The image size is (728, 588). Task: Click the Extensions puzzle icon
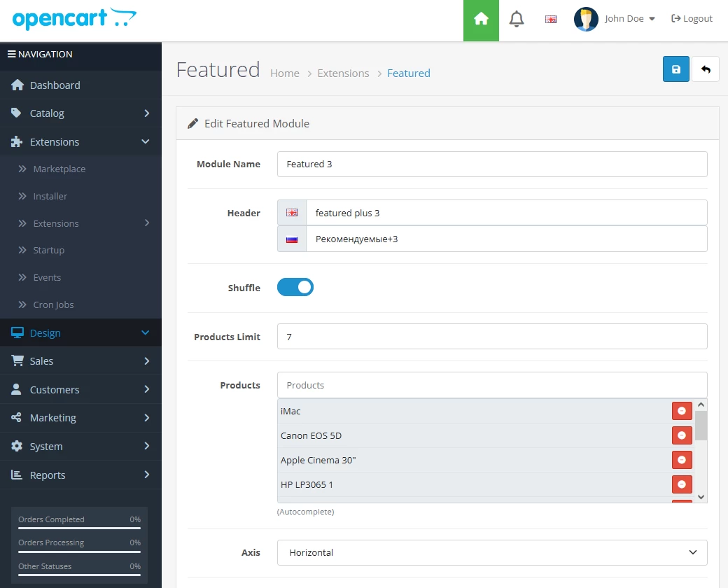[x=17, y=141]
